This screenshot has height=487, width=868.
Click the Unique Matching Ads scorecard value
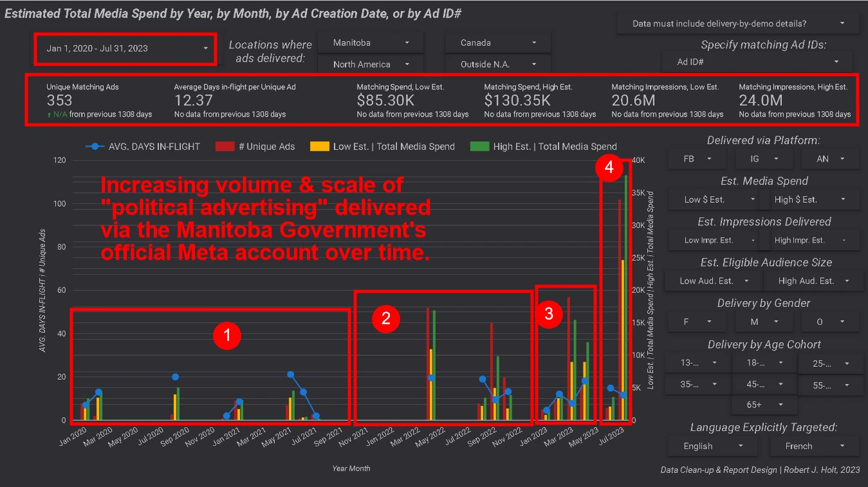tap(60, 100)
